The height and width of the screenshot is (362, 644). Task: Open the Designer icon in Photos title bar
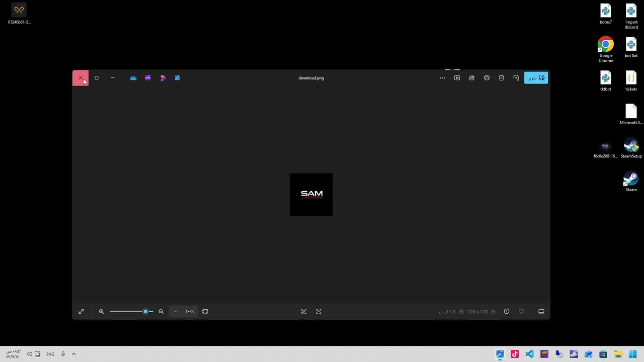[163, 78]
